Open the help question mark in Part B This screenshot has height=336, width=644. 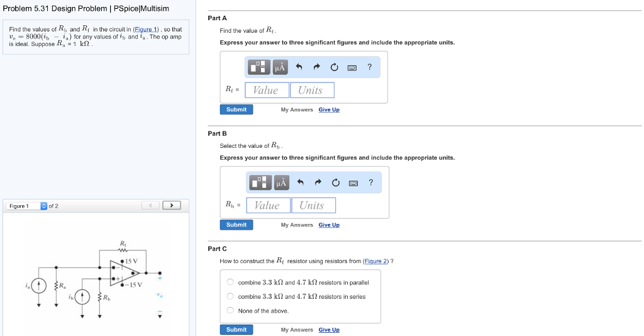coord(371,182)
